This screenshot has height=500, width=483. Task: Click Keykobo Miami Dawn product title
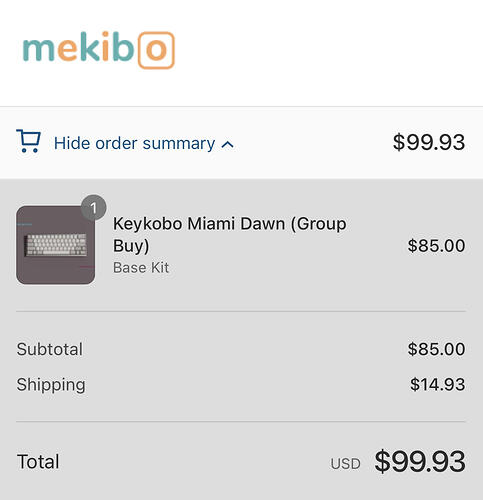tap(229, 234)
